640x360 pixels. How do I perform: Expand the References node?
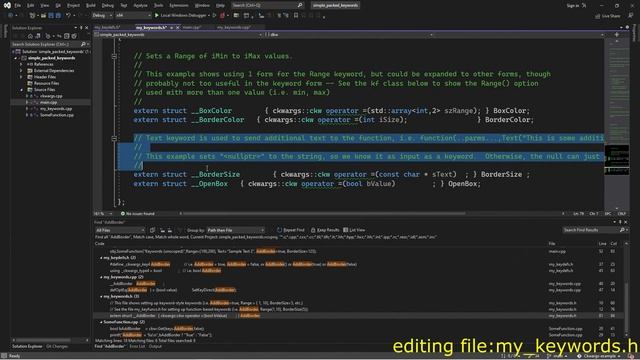tap(22, 64)
